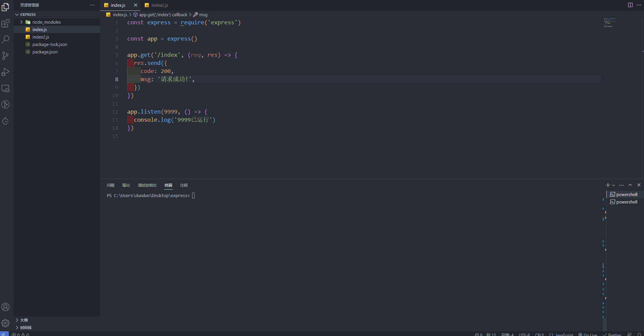This screenshot has height=336, width=644.
Task: Switch to the 输出 output tab
Action: pos(126,185)
